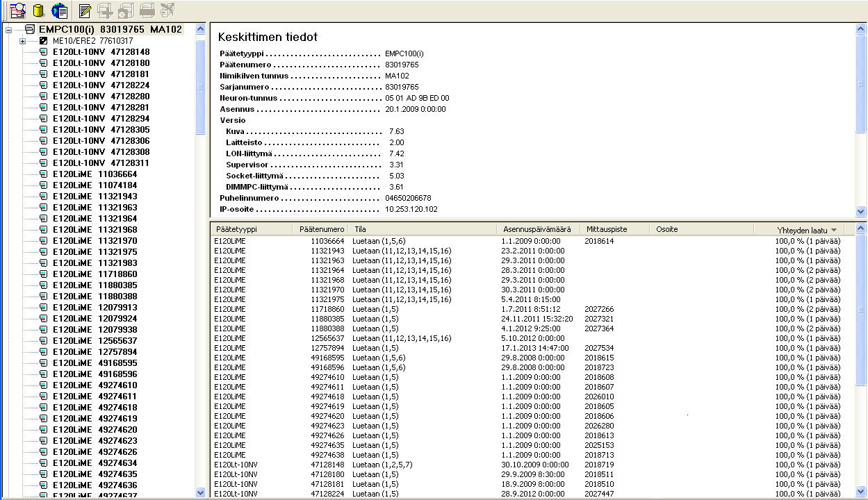Expand the ME10/ERE2 77610317 tree node
Image resolution: width=868 pixels, height=500 pixels.
(23, 41)
